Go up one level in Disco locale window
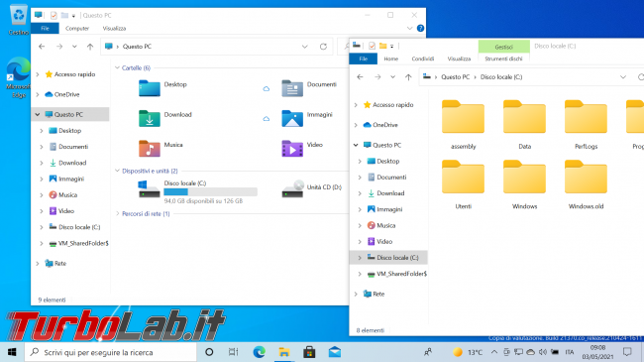The image size is (644, 362). pos(408,77)
